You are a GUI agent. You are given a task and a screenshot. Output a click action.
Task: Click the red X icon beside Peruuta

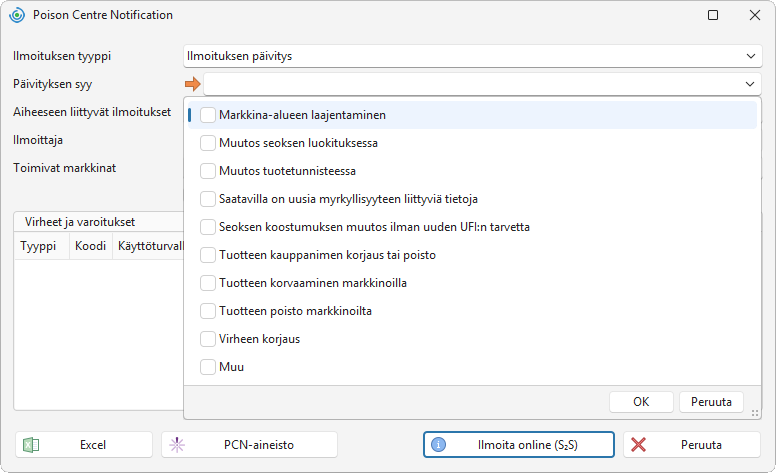pos(638,445)
